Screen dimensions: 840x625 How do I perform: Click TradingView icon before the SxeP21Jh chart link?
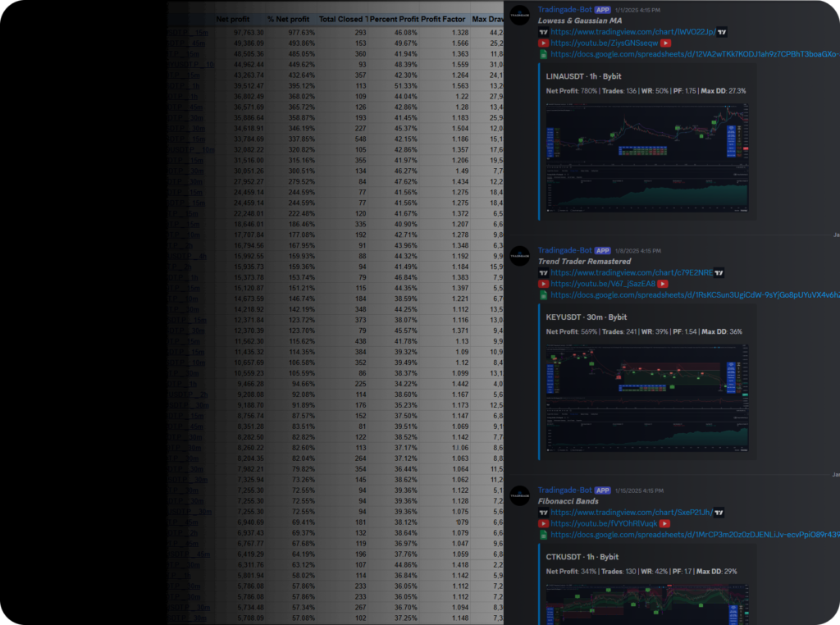[x=543, y=513]
